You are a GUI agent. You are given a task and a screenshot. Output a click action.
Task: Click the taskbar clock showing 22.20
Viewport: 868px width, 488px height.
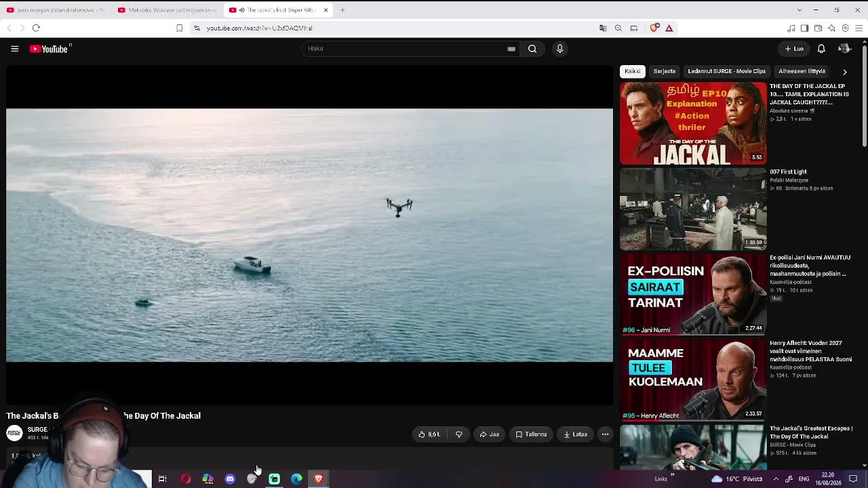pyautogui.click(x=828, y=479)
